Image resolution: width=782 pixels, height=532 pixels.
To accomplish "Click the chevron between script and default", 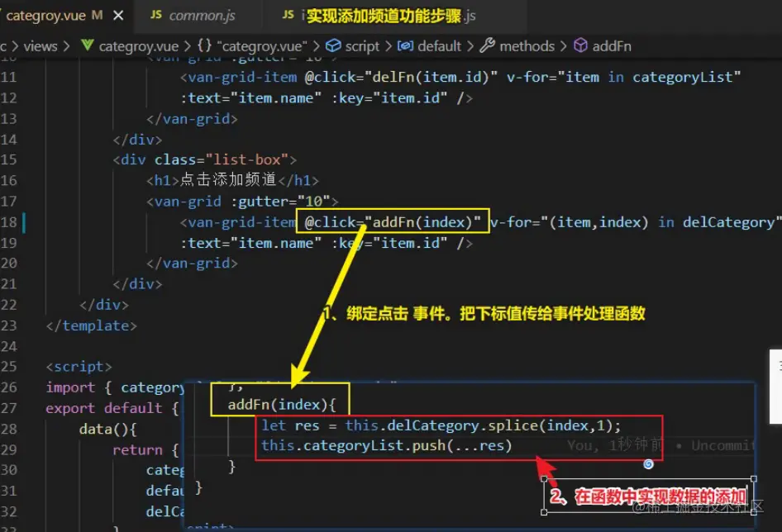I will (389, 46).
